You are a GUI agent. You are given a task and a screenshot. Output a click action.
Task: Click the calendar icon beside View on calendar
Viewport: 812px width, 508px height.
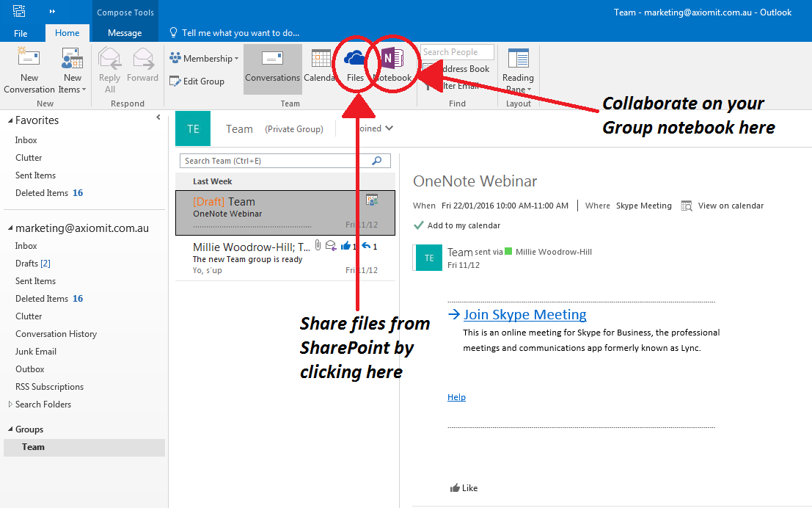pyautogui.click(x=687, y=206)
